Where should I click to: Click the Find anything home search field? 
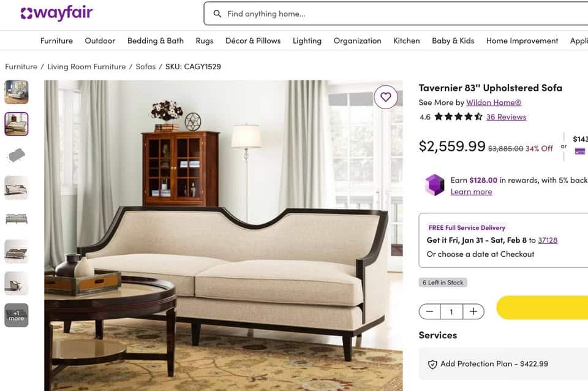click(x=396, y=14)
